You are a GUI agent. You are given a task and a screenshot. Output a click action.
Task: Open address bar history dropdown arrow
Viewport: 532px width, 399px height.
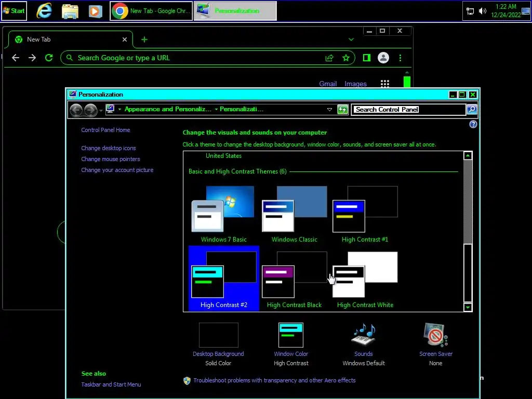[x=329, y=109]
